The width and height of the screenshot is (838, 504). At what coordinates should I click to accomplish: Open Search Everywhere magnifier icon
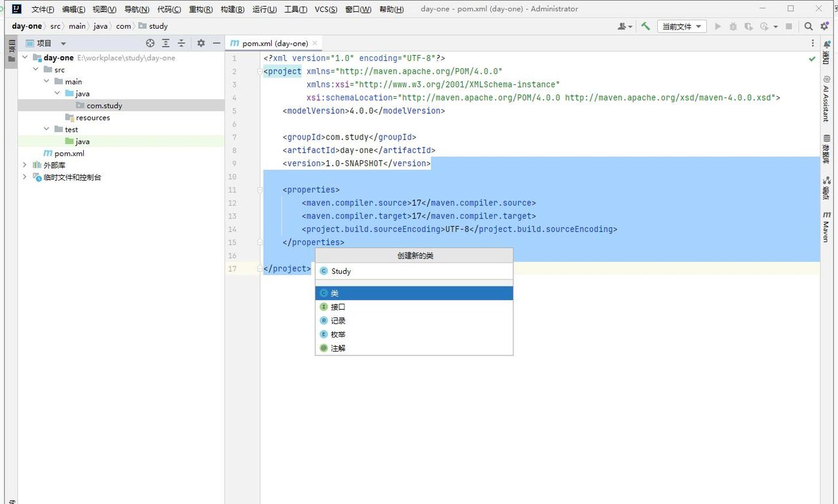[809, 26]
